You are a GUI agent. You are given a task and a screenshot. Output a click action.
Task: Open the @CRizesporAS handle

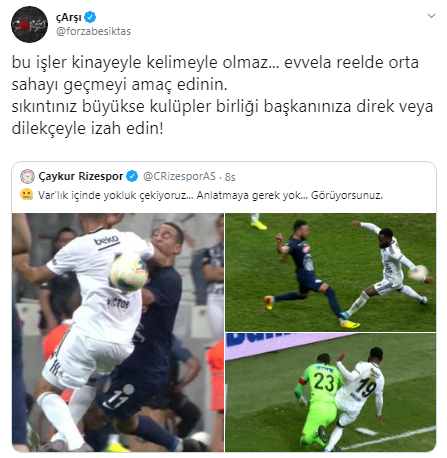click(x=179, y=176)
